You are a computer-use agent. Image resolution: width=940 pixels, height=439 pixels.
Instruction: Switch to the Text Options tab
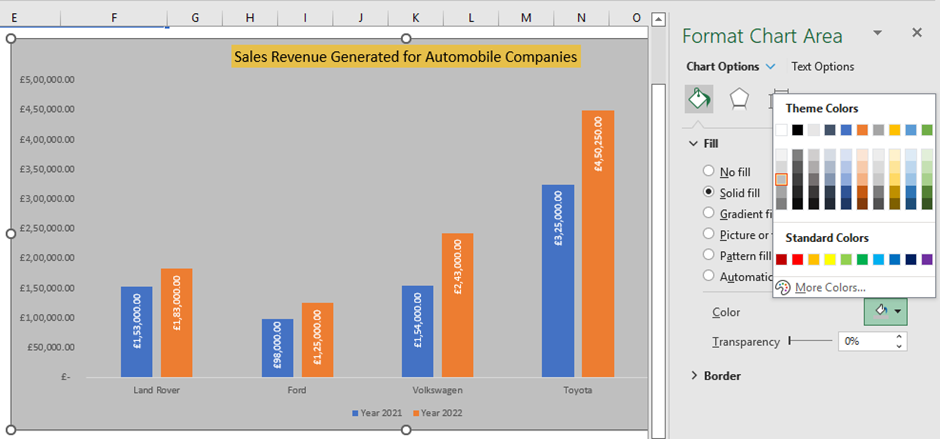(822, 67)
